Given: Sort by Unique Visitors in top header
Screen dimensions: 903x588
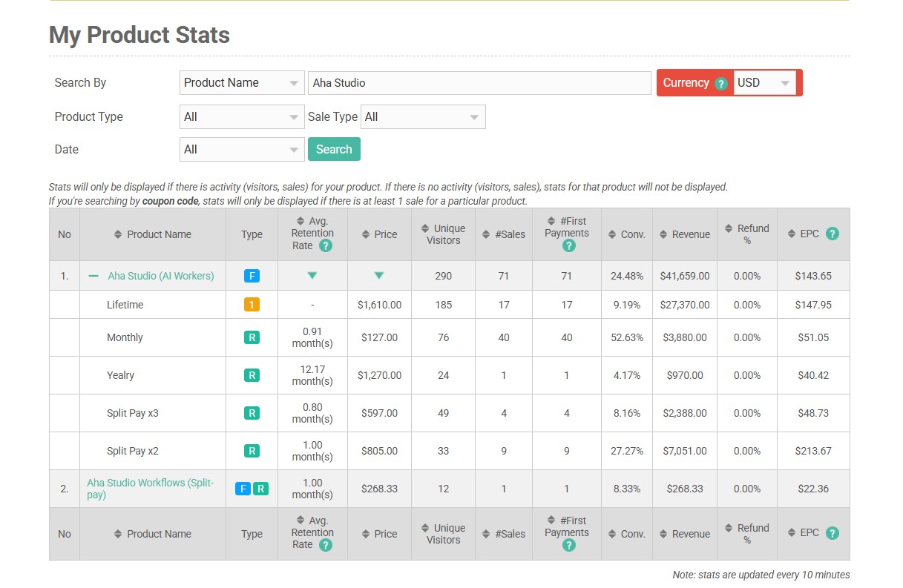Looking at the screenshot, I should pyautogui.click(x=425, y=228).
